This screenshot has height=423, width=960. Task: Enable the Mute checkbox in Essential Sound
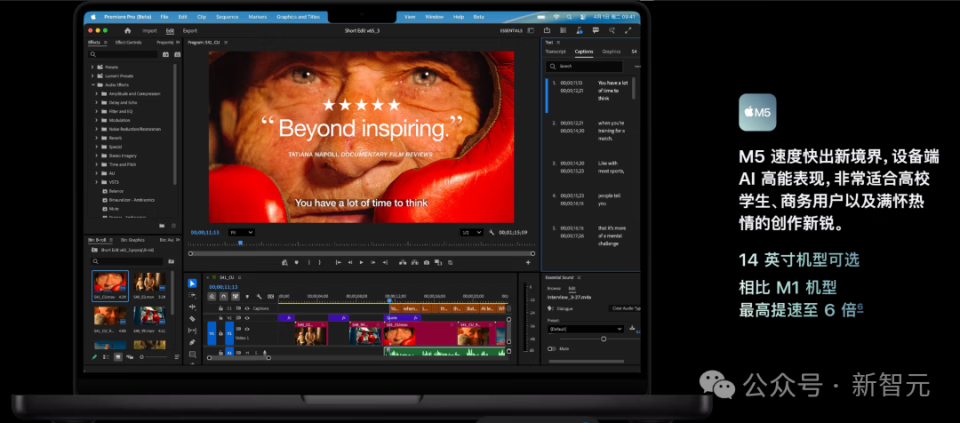(551, 349)
